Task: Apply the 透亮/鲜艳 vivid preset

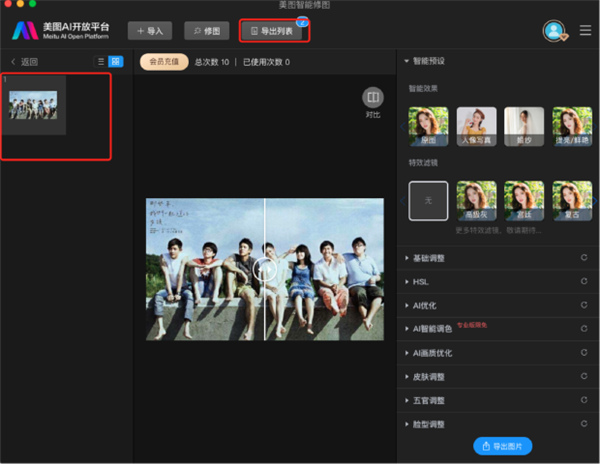Action: click(x=572, y=127)
